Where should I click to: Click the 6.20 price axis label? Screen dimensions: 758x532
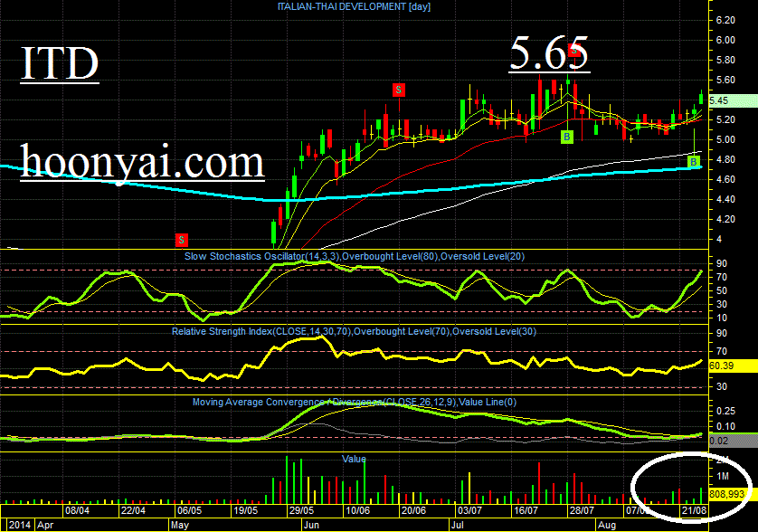(725, 20)
